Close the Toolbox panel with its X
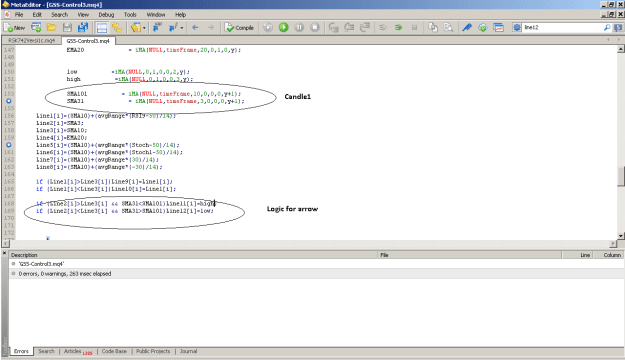 [4, 253]
